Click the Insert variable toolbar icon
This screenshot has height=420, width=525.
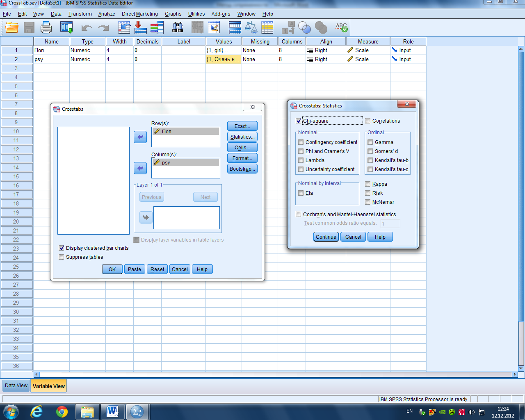click(x=214, y=27)
